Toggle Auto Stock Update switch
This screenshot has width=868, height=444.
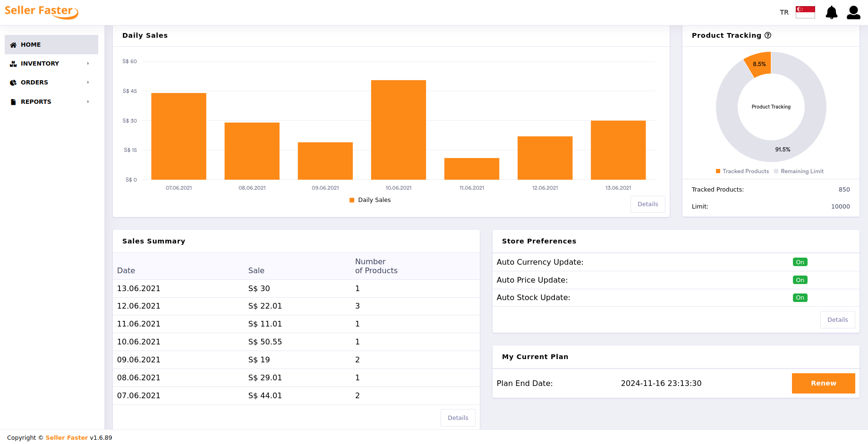(800, 298)
